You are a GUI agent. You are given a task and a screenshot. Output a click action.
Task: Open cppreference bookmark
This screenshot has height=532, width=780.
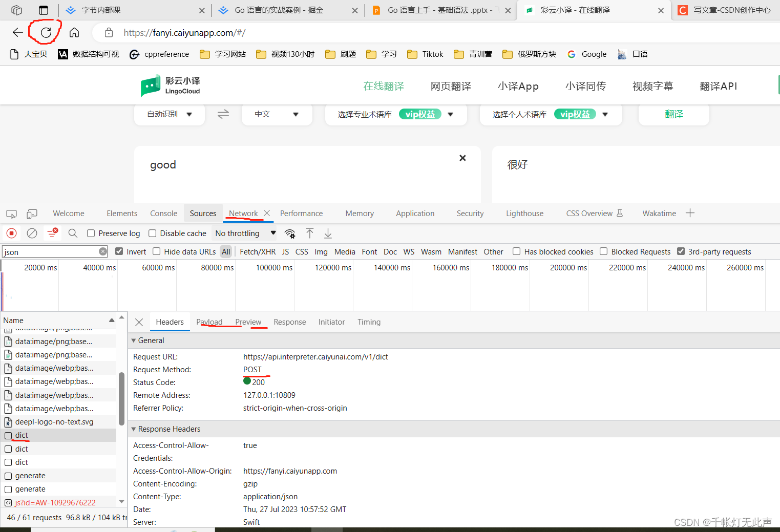(159, 54)
